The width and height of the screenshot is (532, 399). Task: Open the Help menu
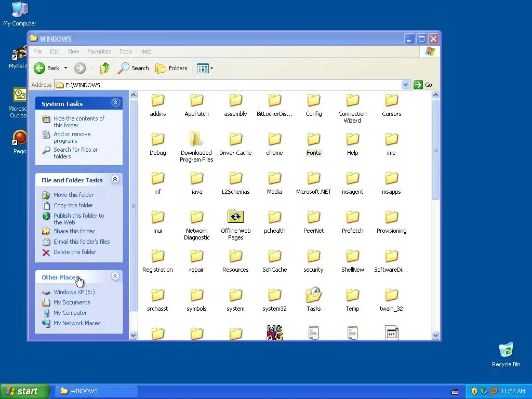(145, 51)
